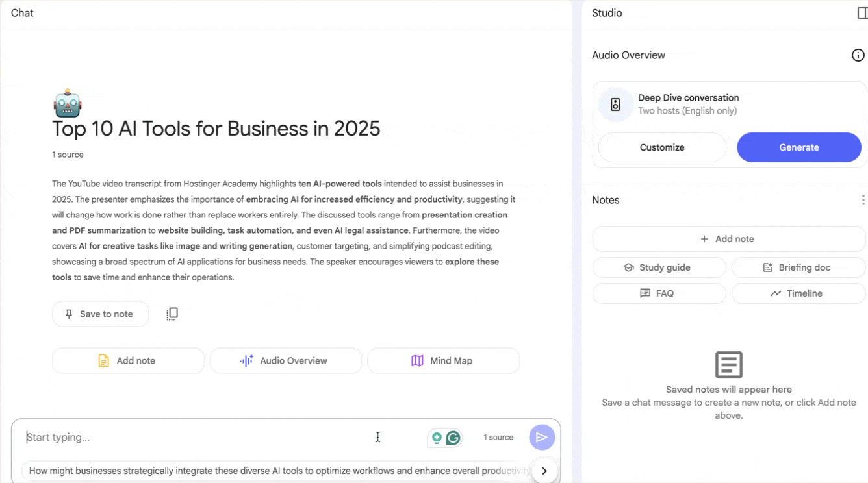Viewport: 868px width, 483px height.
Task: Click the Customize button
Action: [662, 147]
